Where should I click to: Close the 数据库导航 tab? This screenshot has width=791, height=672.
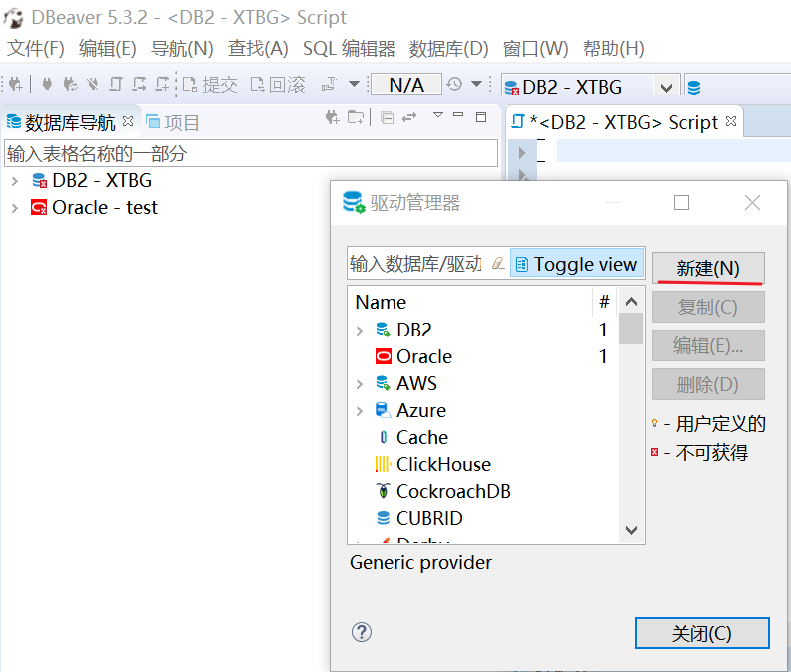(128, 121)
